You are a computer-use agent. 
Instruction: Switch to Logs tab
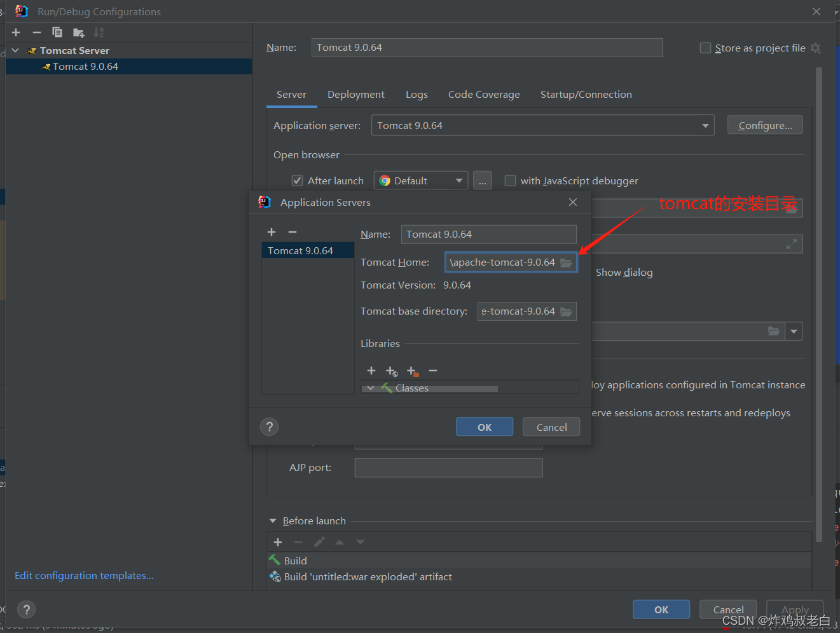[417, 95]
